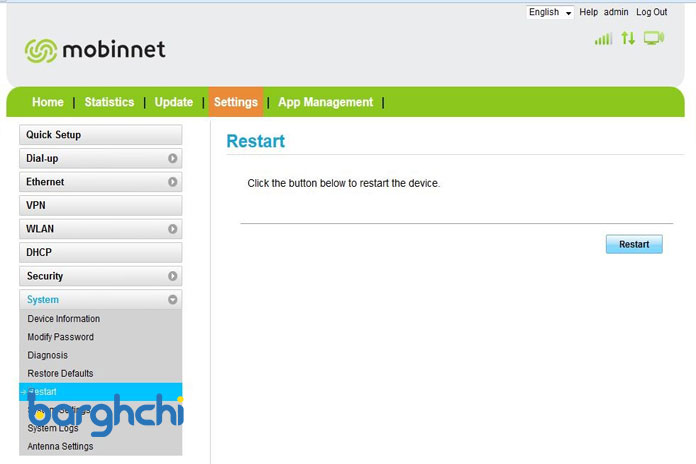Expand the Dial-up section arrow
The height and width of the screenshot is (464, 696).
coord(173,158)
